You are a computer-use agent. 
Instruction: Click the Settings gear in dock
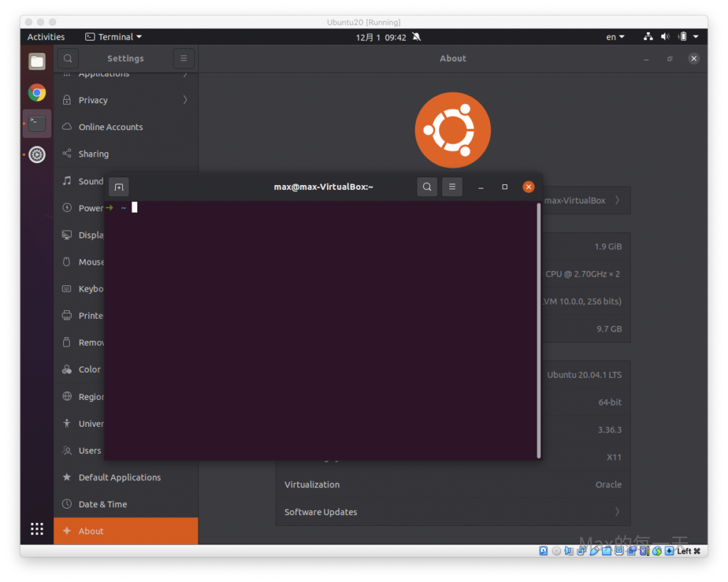point(37,154)
